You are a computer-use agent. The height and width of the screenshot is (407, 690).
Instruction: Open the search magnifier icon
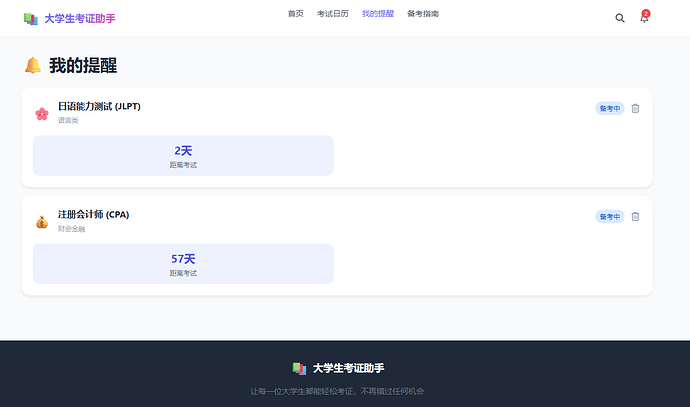620,18
